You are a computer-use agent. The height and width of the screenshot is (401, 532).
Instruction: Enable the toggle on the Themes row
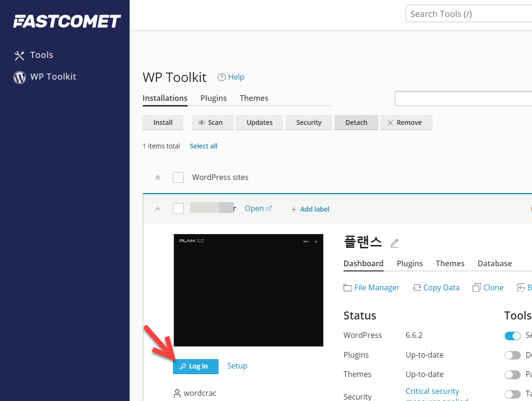pyautogui.click(x=512, y=375)
